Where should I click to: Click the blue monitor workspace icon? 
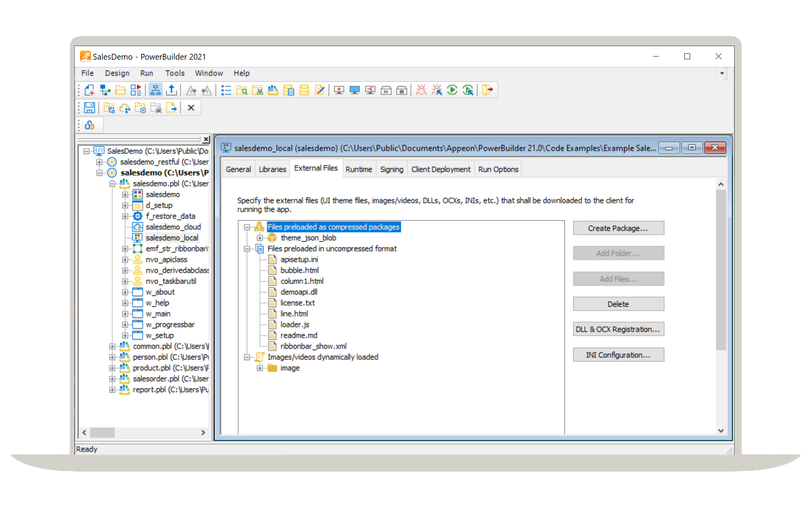click(354, 90)
